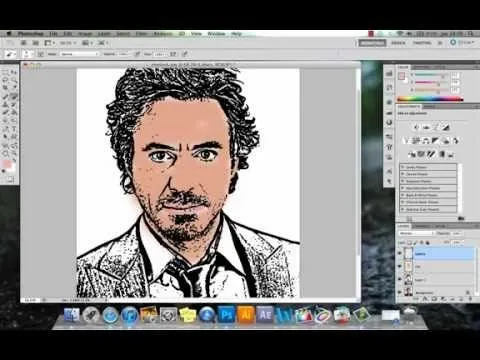Switch to the Painting workspace
This screenshot has width=480, height=360.
422,43
